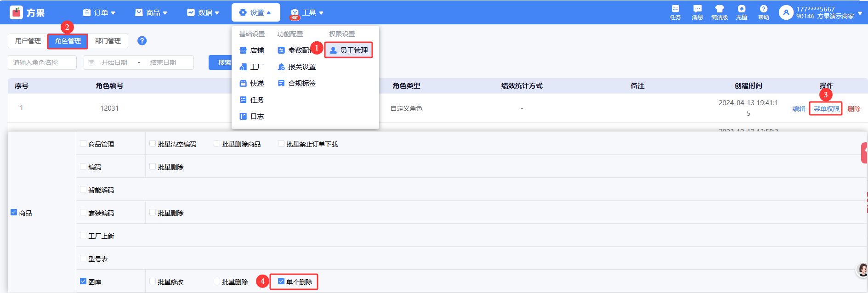868x293 pixels.
Task: Click the 方果 logo icon
Action: coord(16,12)
